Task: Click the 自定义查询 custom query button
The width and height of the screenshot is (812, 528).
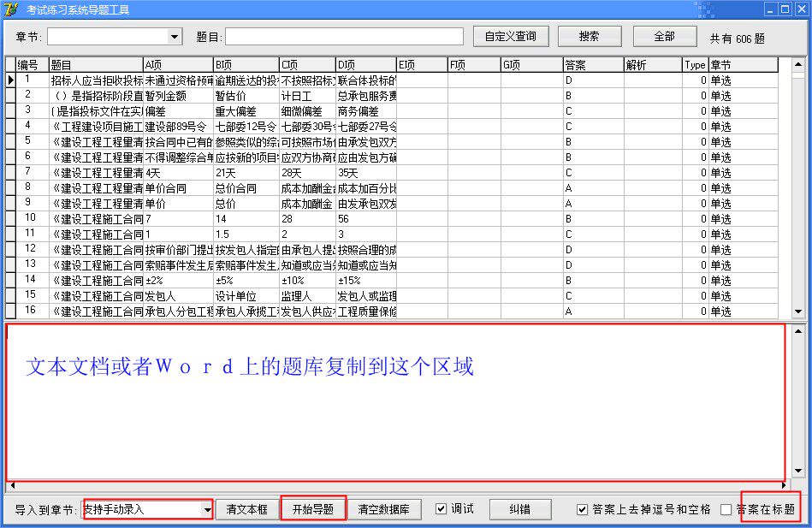Action: pos(511,36)
